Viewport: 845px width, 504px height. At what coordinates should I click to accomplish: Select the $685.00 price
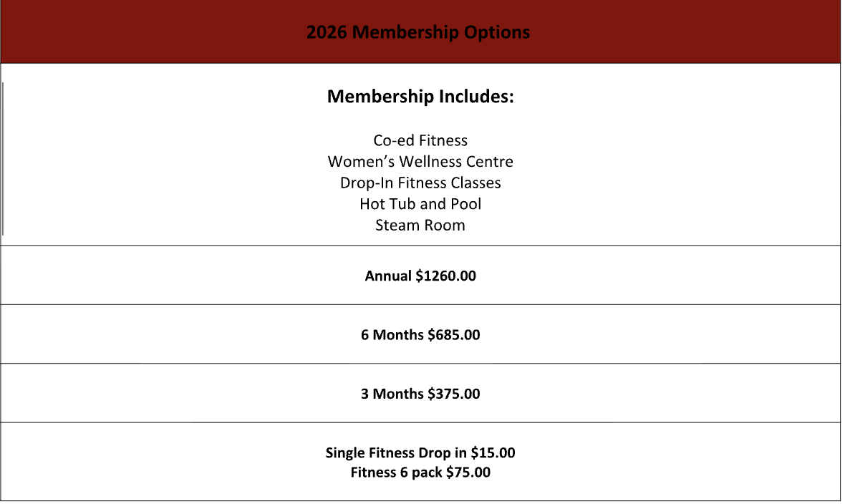tap(453, 334)
